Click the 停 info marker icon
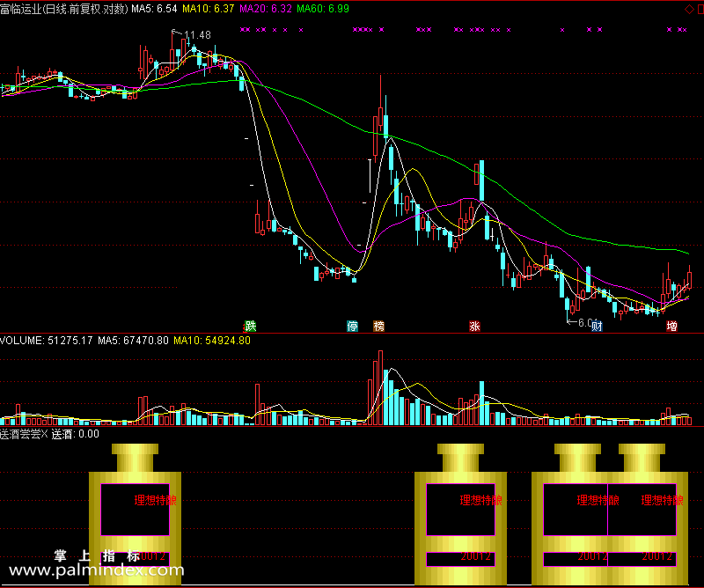Image resolution: width=704 pixels, height=588 pixels. [353, 326]
